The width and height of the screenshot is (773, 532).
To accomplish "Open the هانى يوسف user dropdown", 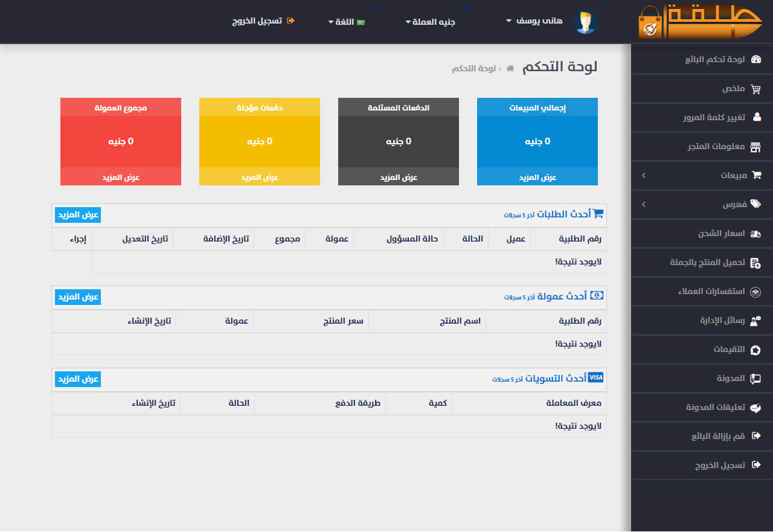I will [534, 21].
